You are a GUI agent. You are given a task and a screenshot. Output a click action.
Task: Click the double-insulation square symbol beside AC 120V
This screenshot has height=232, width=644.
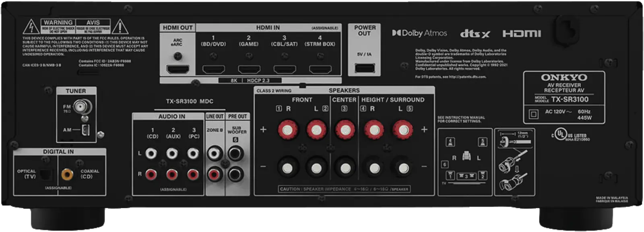[534, 114]
